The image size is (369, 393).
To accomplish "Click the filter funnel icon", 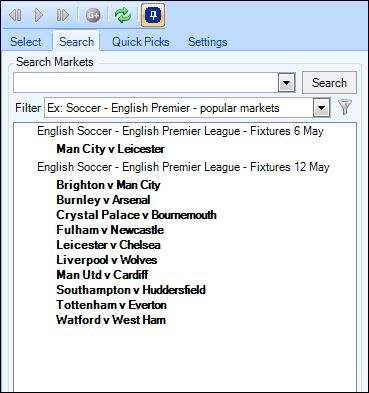I will pyautogui.click(x=345, y=108).
